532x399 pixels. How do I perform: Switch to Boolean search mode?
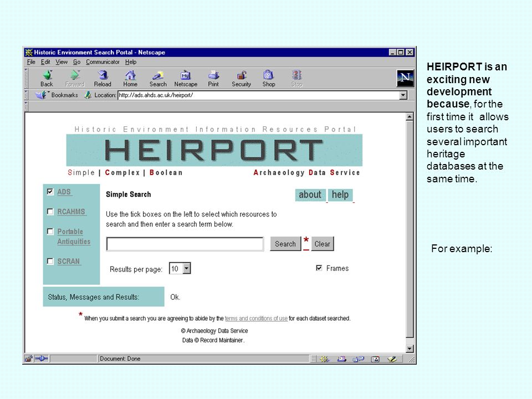pyautogui.click(x=166, y=172)
